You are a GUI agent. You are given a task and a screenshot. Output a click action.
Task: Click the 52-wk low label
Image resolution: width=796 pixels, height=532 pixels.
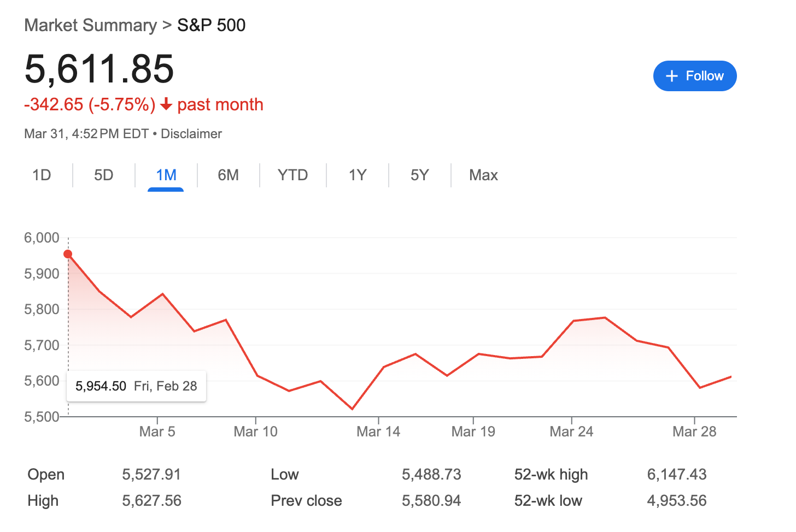point(548,500)
